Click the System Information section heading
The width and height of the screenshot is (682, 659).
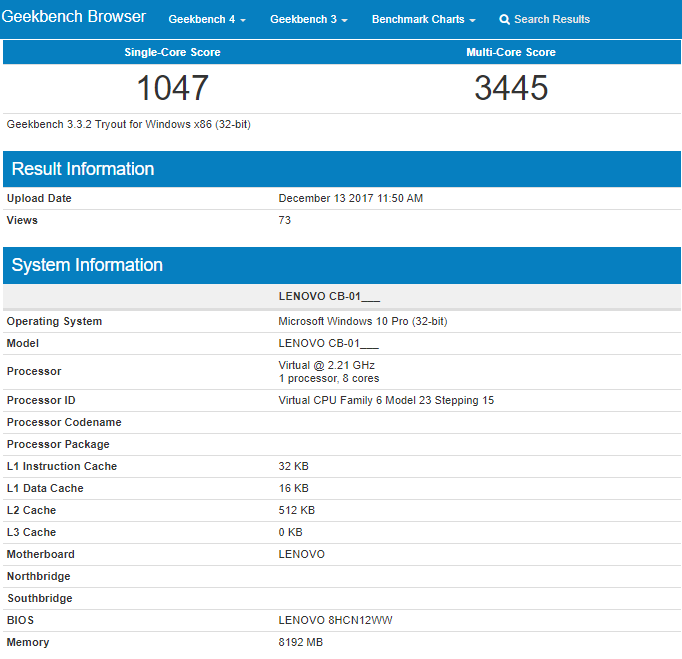tap(87, 265)
